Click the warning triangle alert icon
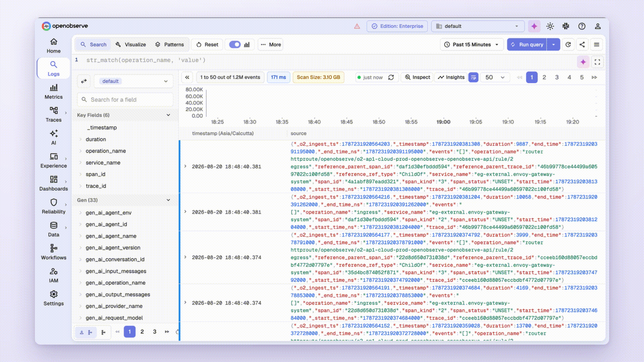The width and height of the screenshot is (644, 362). (357, 26)
